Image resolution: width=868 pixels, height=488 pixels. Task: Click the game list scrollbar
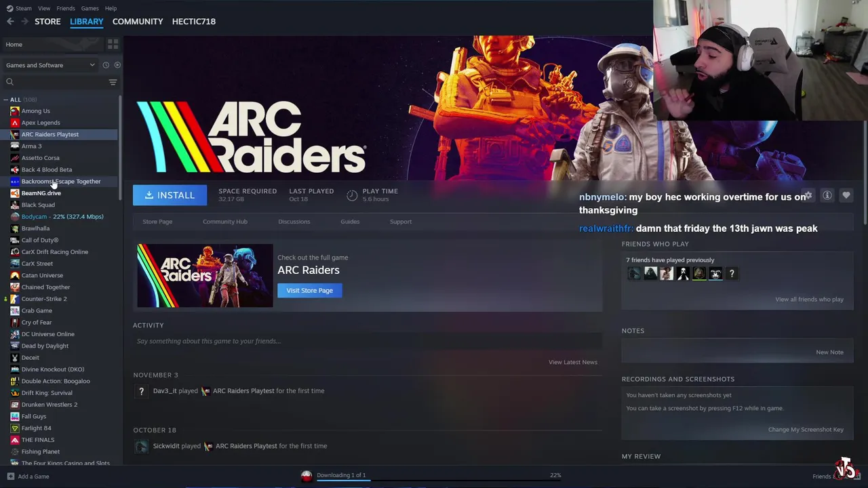point(120,148)
